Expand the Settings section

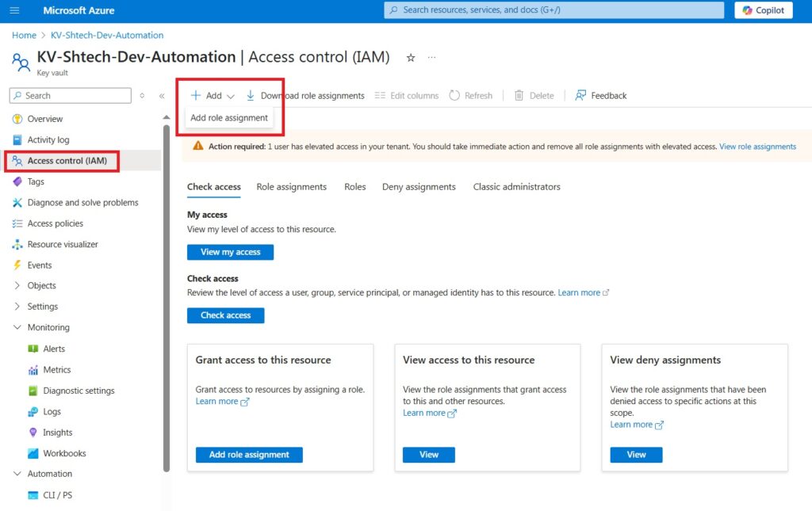17,307
